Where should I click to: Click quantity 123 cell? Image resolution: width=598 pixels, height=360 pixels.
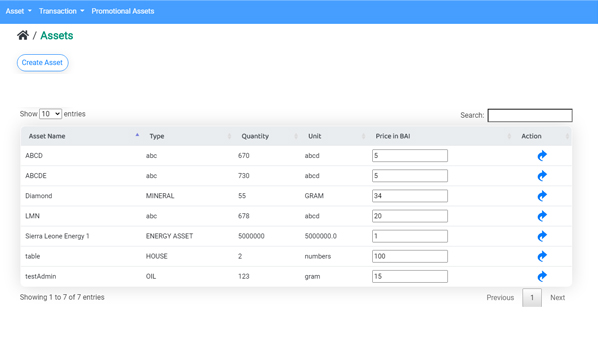(x=244, y=276)
